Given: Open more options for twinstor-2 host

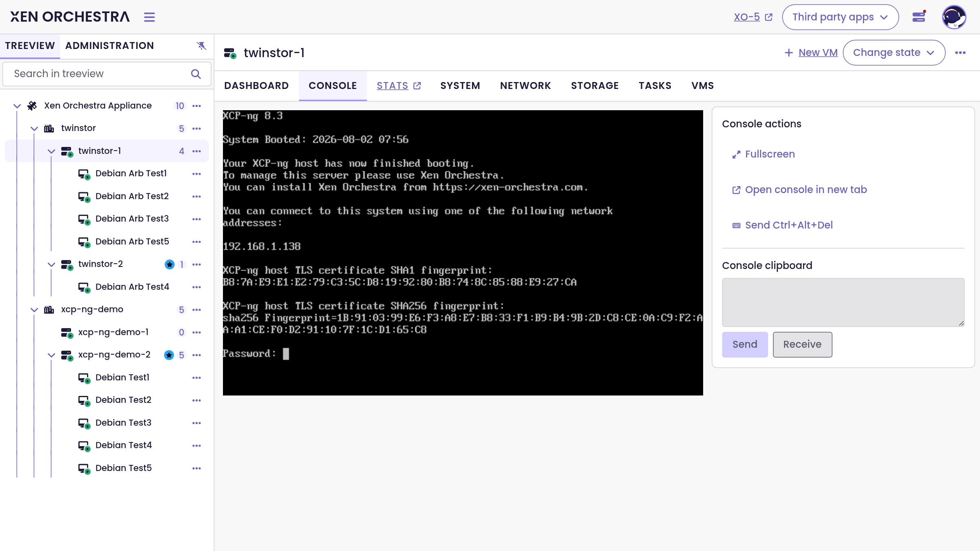Looking at the screenshot, I should pos(197,264).
